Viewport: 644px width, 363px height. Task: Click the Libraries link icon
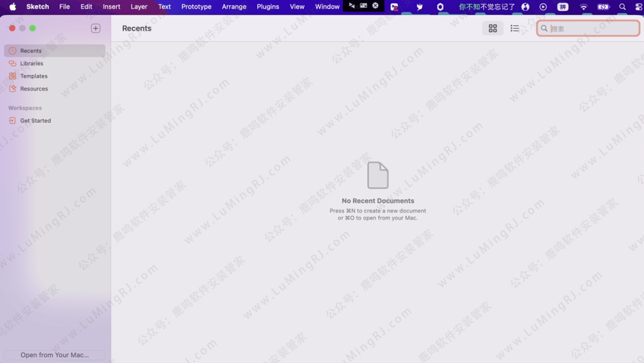(x=13, y=63)
